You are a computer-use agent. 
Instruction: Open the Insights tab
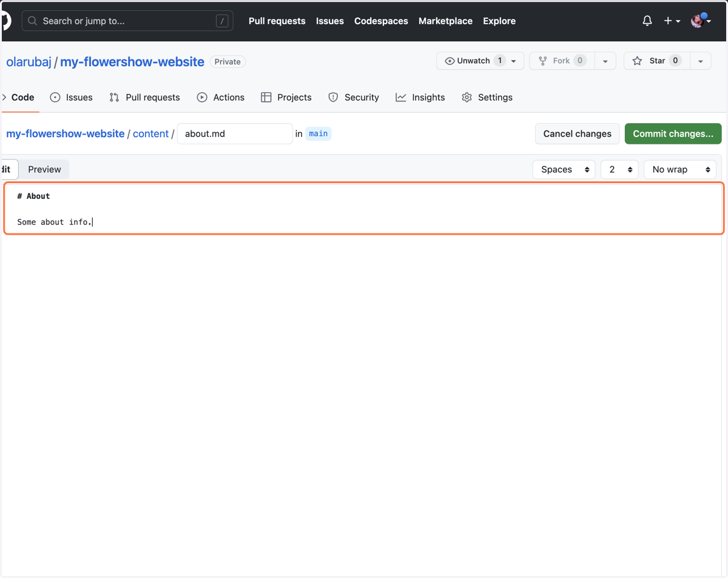(x=420, y=97)
